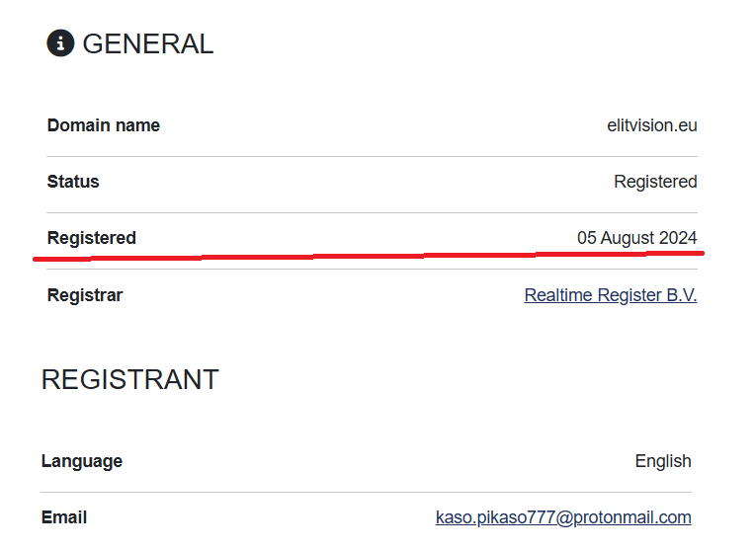Image resolution: width=756 pixels, height=550 pixels.
Task: Click the info icon beside GENERAL
Action: click(x=60, y=43)
